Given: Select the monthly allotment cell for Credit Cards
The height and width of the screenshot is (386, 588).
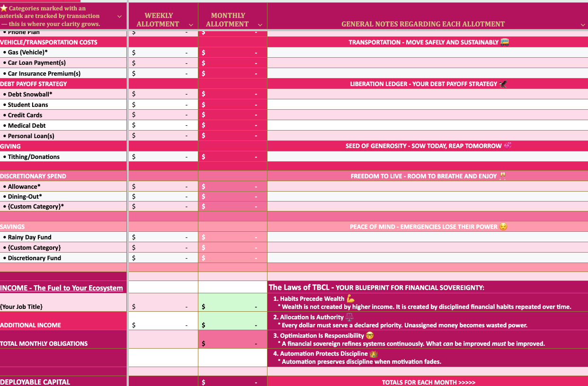Looking at the screenshot, I should (232, 115).
